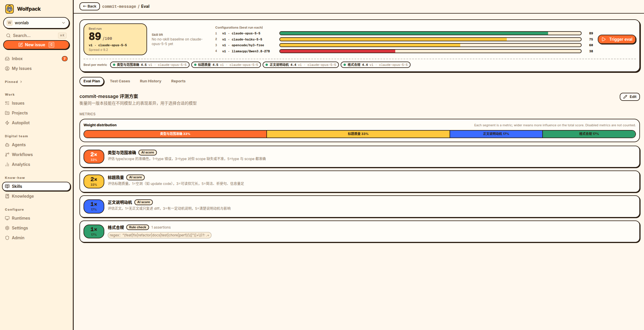Open the Run History tab
Image resolution: width=644 pixels, height=330 pixels.
tap(151, 81)
